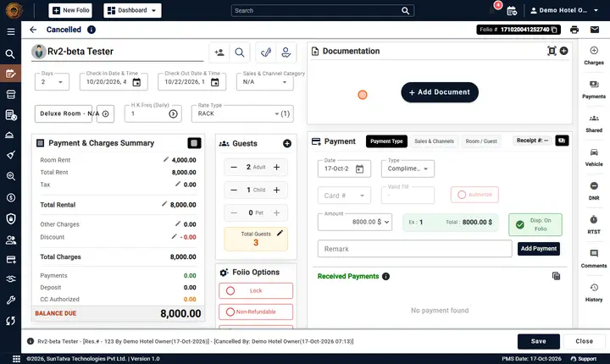Open the Dashboard dropdown
Screen dimensions: 610x364
pyautogui.click(x=132, y=10)
